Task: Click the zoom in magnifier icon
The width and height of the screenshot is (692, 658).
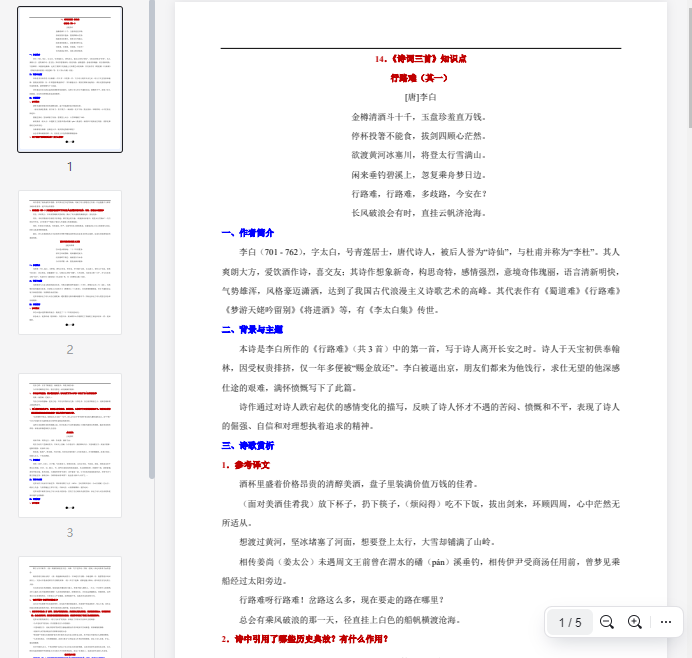Action: pyautogui.click(x=634, y=622)
